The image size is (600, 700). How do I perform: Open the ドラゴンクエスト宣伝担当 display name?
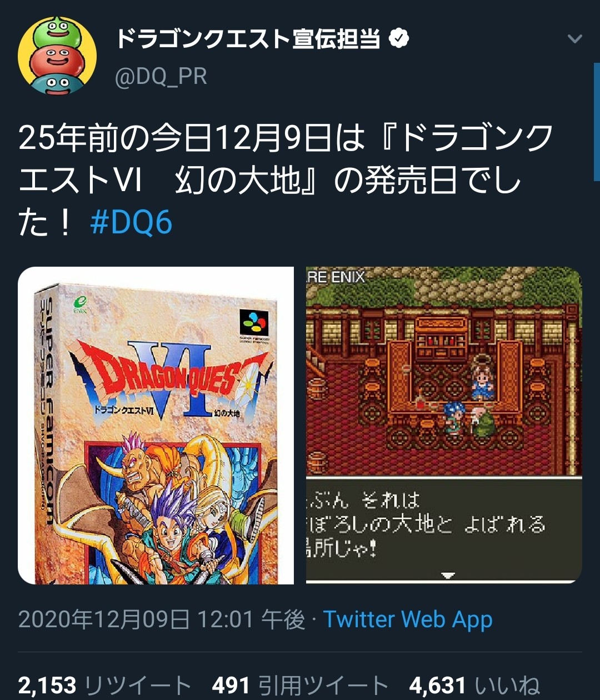coord(248,39)
